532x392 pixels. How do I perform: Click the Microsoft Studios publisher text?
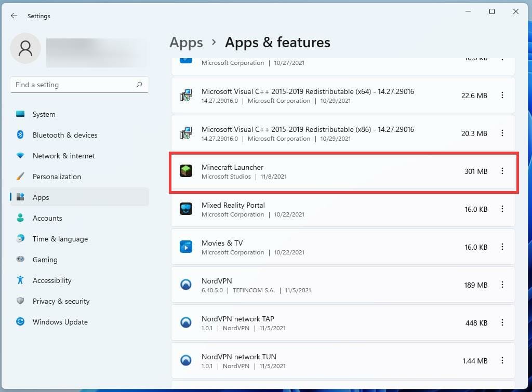(226, 177)
